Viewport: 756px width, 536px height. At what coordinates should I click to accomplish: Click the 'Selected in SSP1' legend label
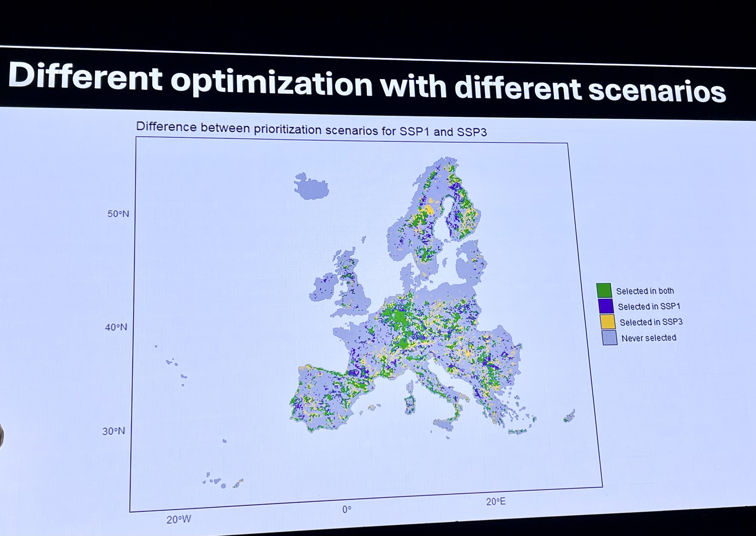coord(649,306)
